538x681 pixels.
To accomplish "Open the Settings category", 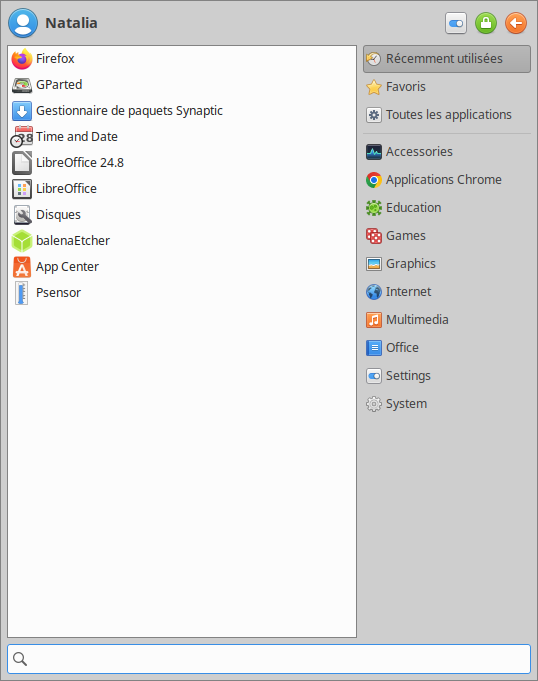I will click(447, 376).
